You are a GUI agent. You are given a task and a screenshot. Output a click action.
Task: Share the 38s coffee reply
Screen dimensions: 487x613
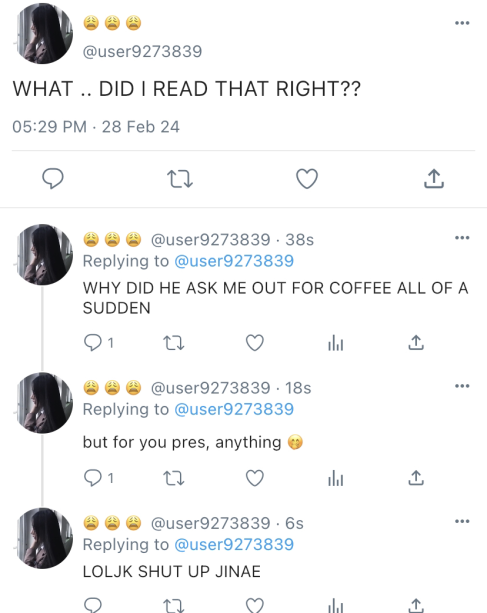pos(416,342)
